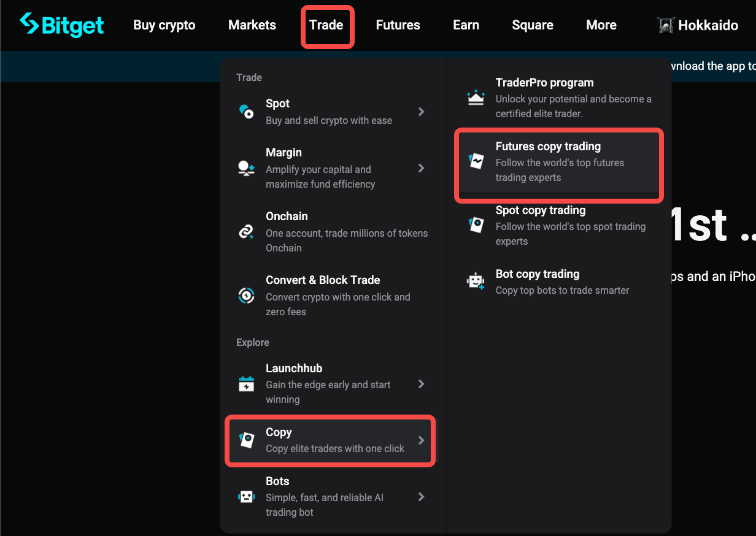Open the Futures page
This screenshot has width=756, height=536.
point(398,25)
